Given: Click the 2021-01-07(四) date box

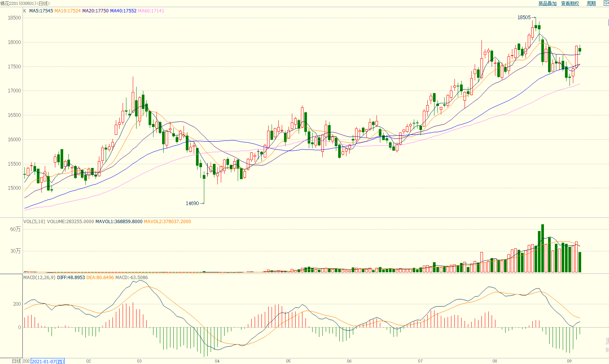Looking at the screenshot, I should click(x=48, y=361).
